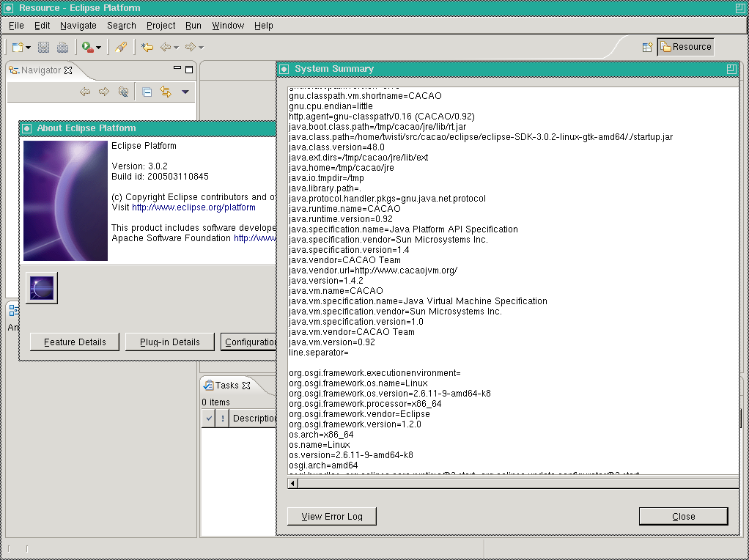This screenshot has width=749, height=560.
Task: Click the Navigator Up icon
Action: [x=123, y=92]
